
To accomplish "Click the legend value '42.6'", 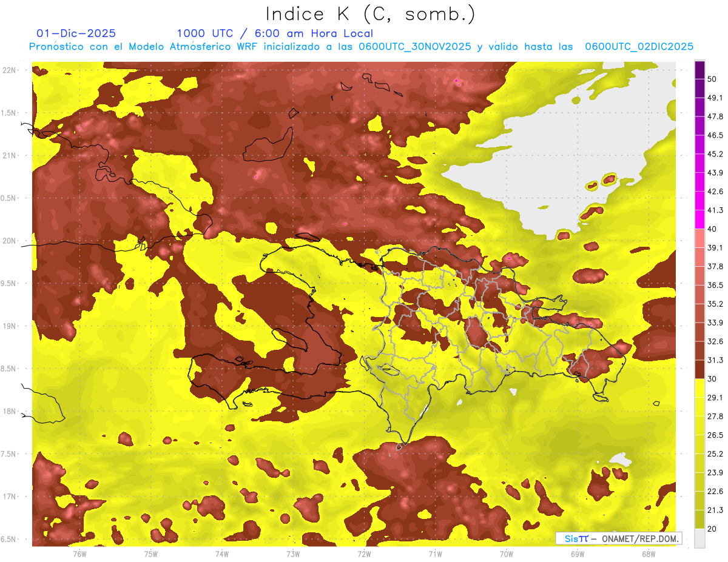I will click(x=715, y=192).
